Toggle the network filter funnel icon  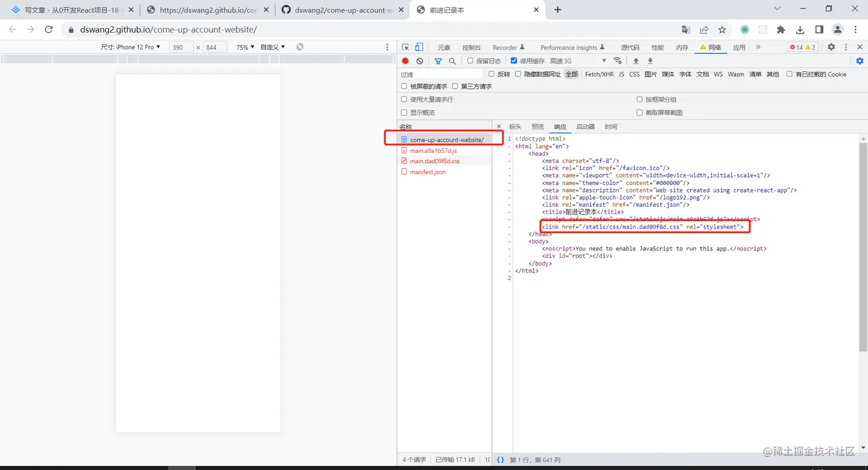point(438,61)
